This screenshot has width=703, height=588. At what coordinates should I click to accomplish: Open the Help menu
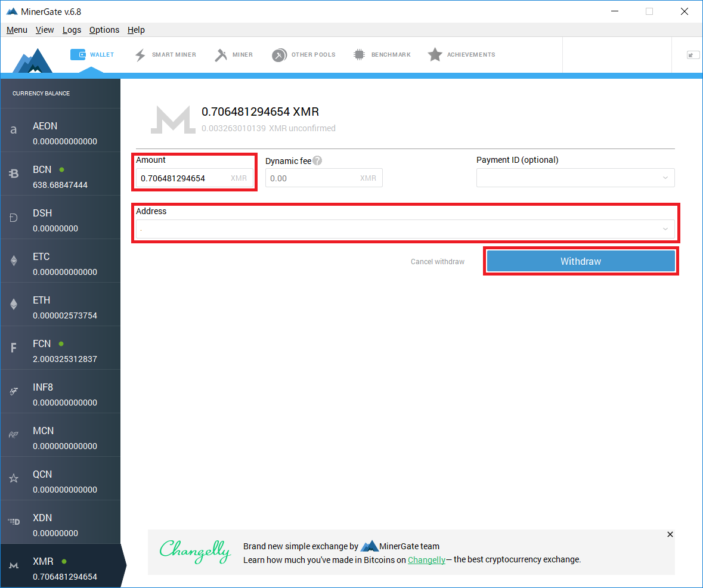click(137, 30)
